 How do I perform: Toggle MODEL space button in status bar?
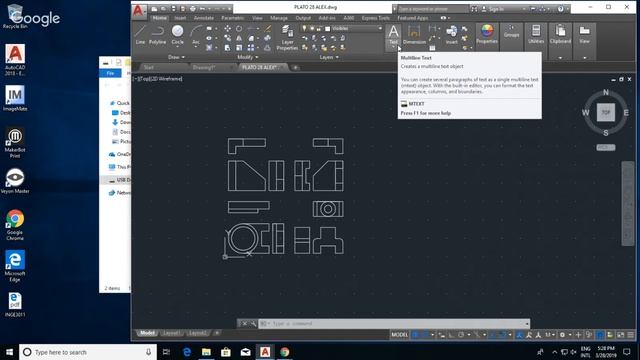coord(400,335)
